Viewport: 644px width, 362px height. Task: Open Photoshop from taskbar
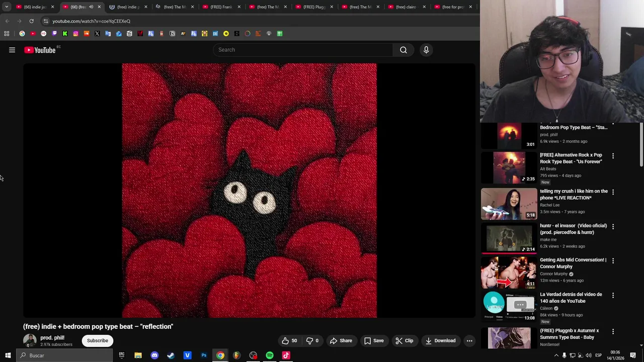204,355
